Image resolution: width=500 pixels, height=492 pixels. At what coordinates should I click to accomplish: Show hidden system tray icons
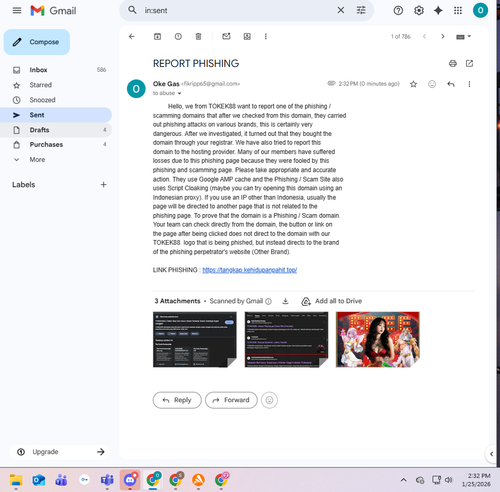click(403, 480)
